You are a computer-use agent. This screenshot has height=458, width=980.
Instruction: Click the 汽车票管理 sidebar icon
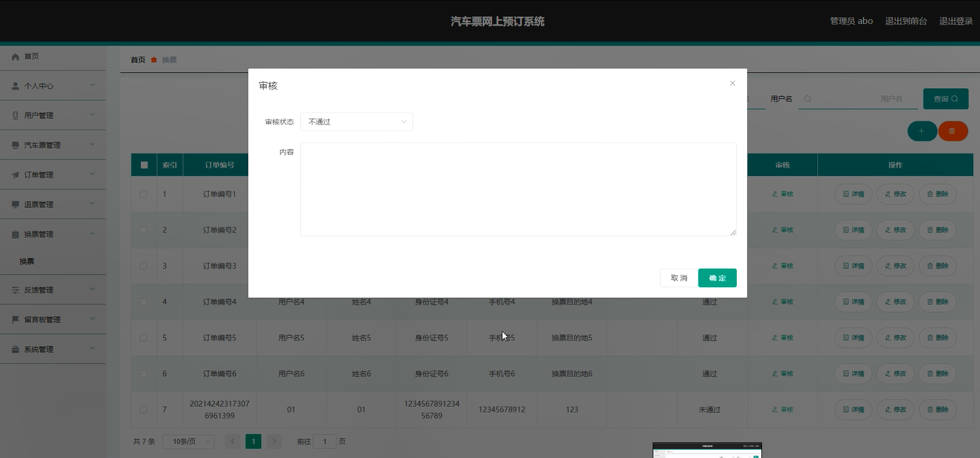[16, 145]
